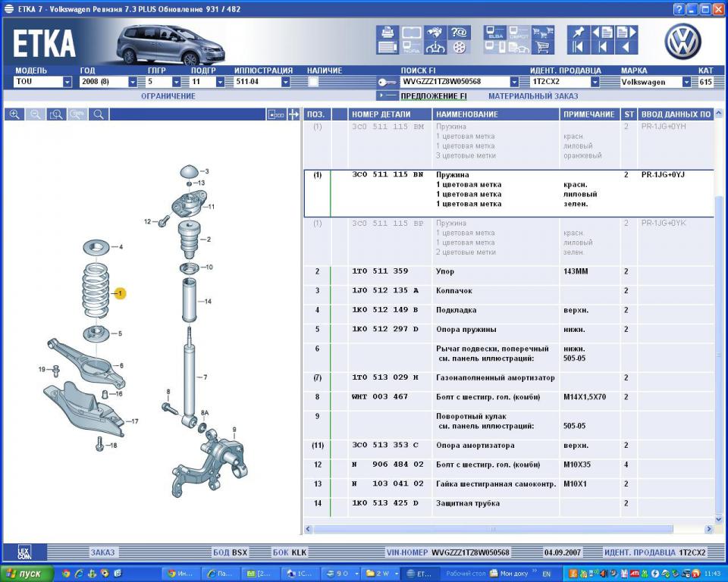Open the ОГРАНИЧЕНИЕ section
Viewport: 728px width, 582px height.
point(168,96)
